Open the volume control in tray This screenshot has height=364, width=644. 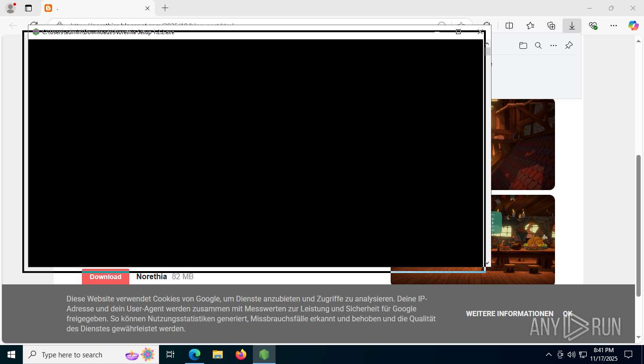click(x=572, y=355)
